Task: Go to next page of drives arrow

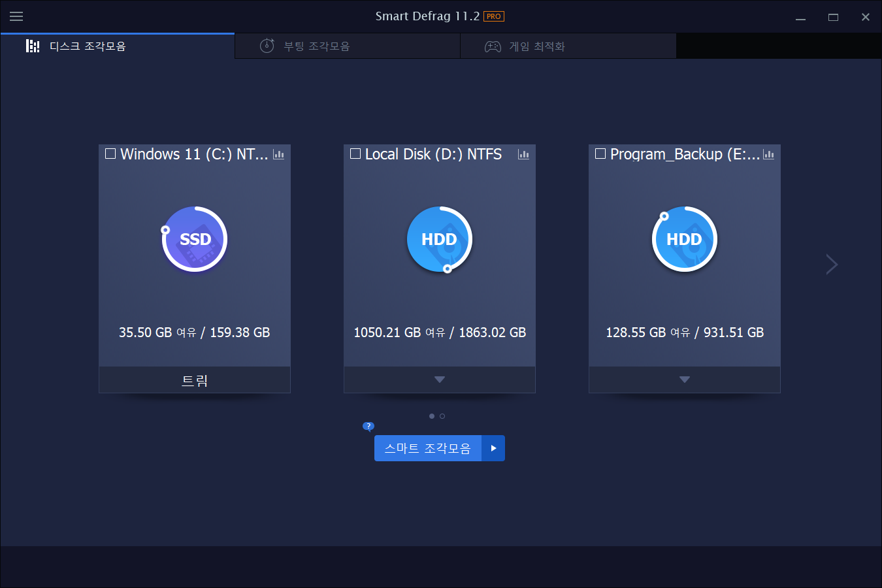Action: coord(831,264)
